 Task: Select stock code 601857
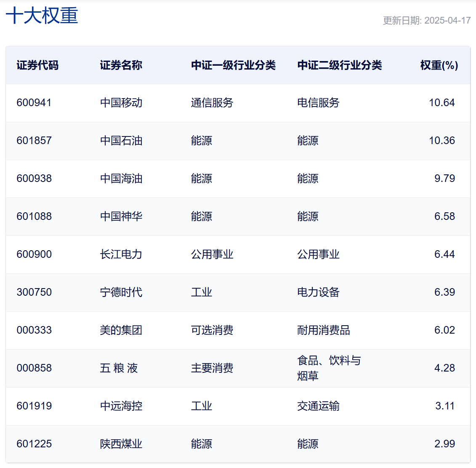tap(34, 141)
